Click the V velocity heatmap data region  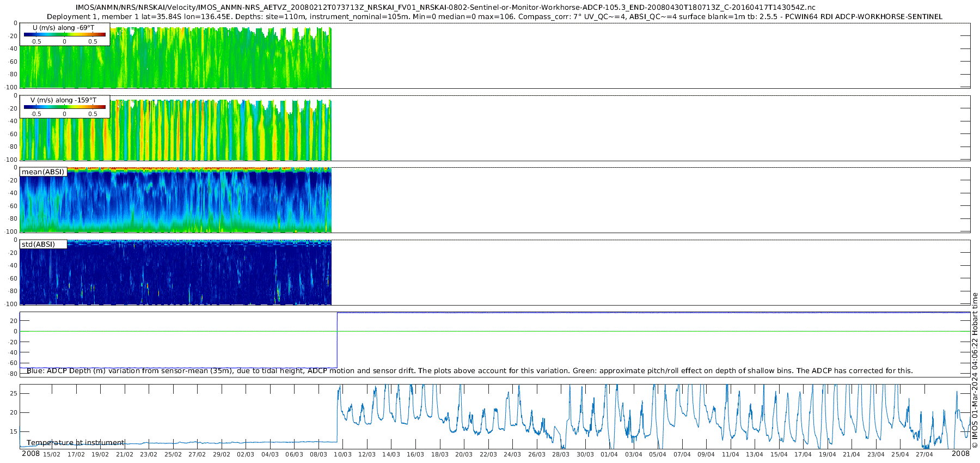175,130
